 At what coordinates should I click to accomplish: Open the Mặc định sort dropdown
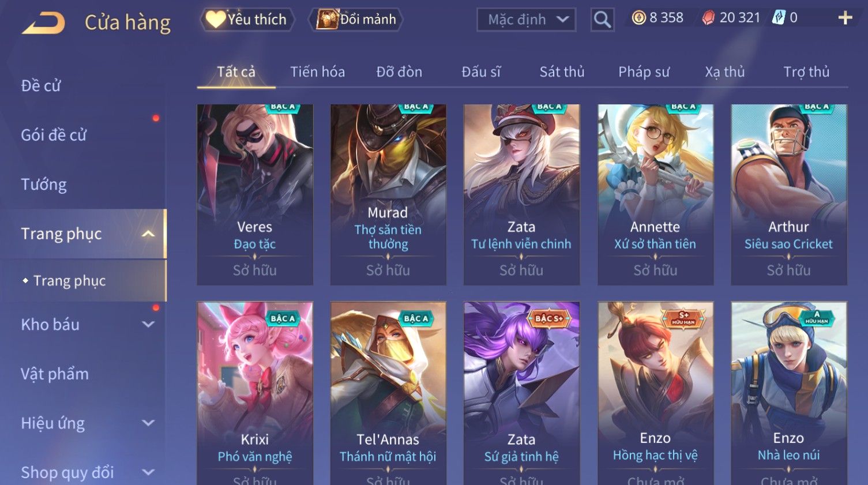[x=527, y=20]
